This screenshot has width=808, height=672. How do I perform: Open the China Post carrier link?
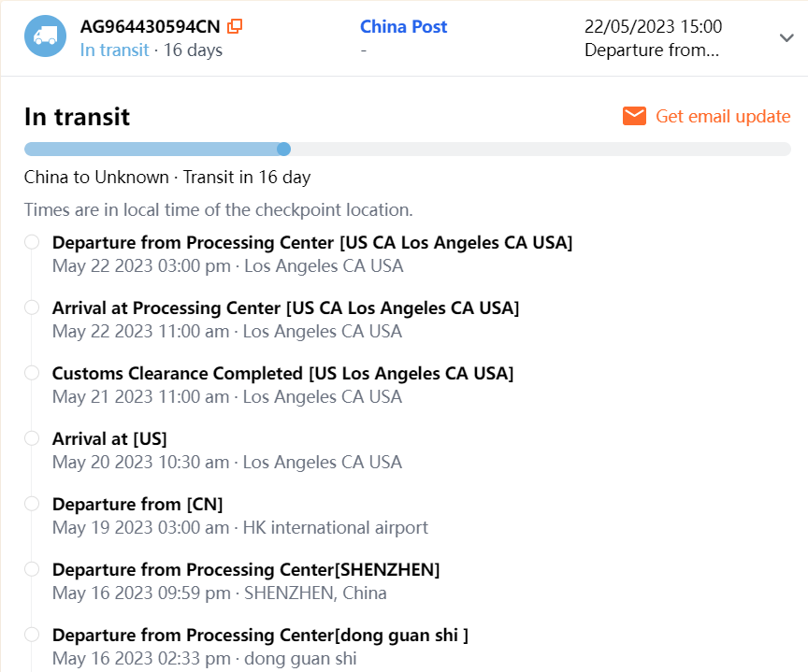click(403, 26)
